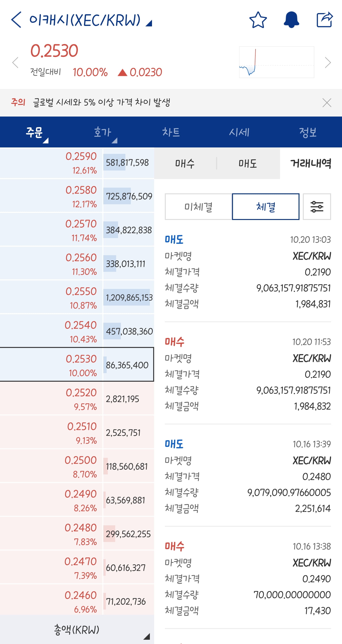Select the 매도 order tab
Viewport: 342px width, 644px height.
point(248,163)
